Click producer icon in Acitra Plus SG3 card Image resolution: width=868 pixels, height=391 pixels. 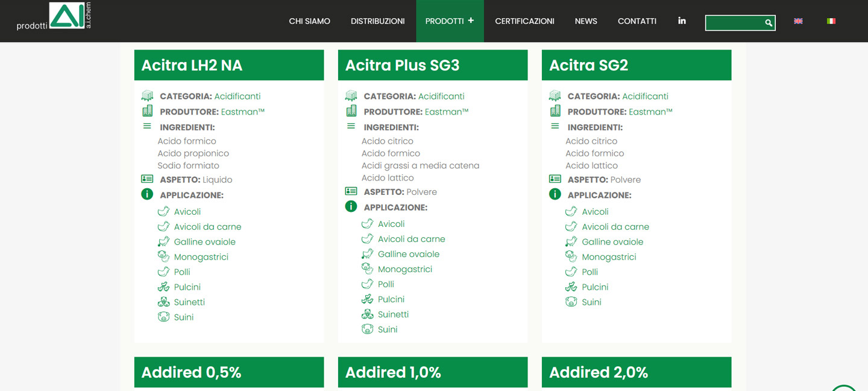coord(351,111)
